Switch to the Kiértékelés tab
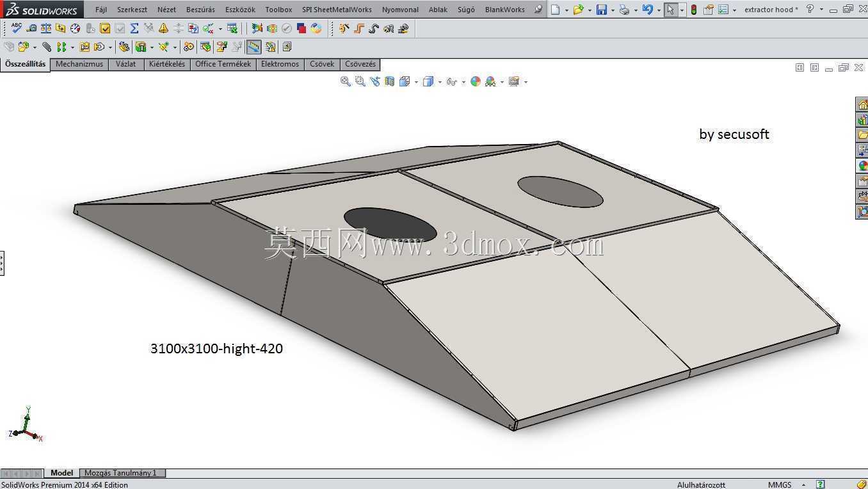868x489 pixels. click(167, 64)
